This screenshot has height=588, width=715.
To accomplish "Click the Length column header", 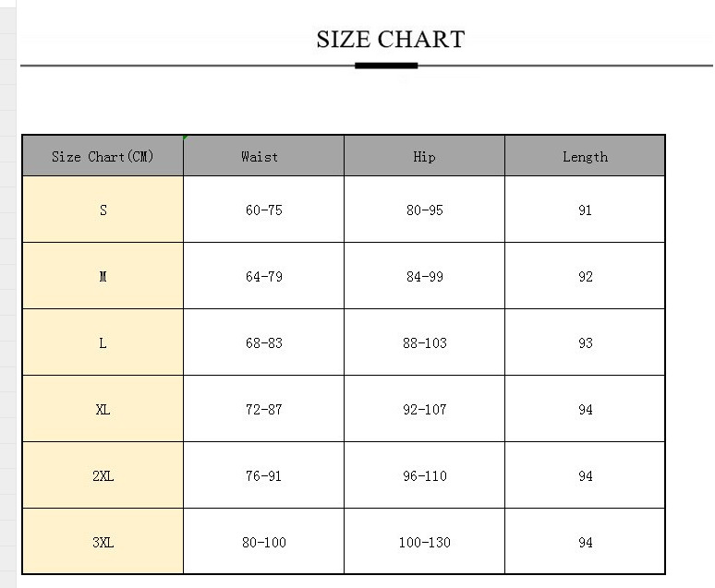I will [x=585, y=156].
